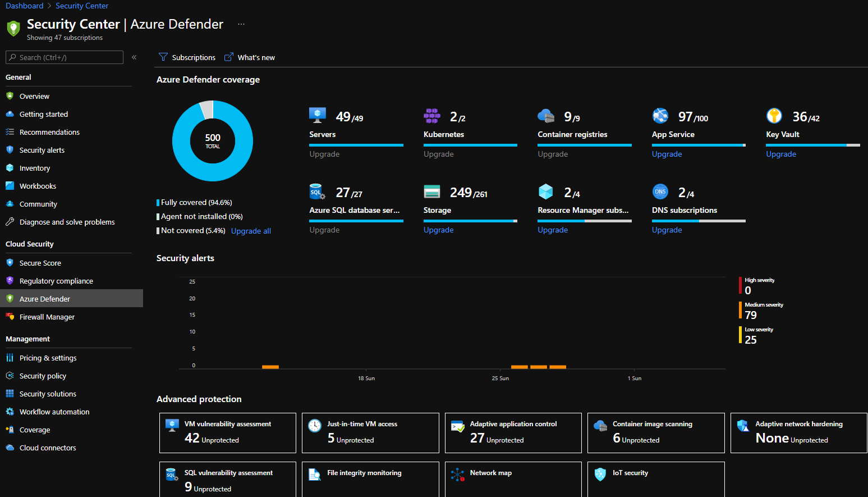Open Pricing & settings under Management
Viewport: 868px width, 497px height.
pyautogui.click(x=48, y=357)
